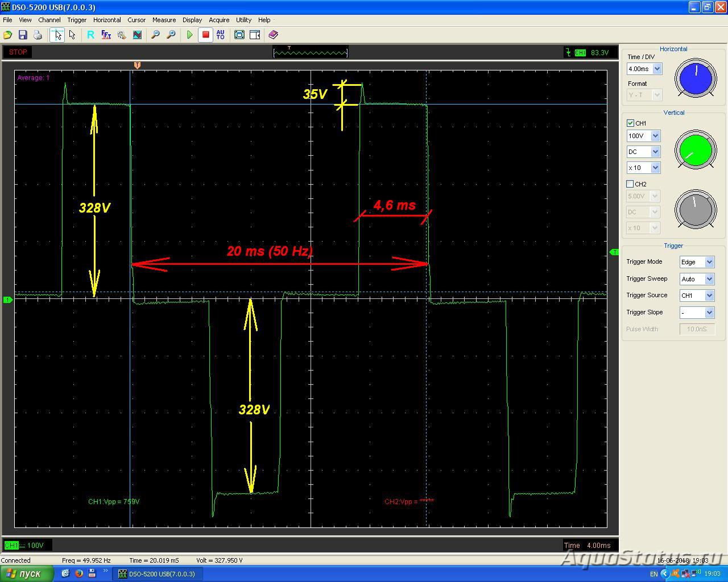Image resolution: width=728 pixels, height=582 pixels.
Task: Open the Trigger menu
Action: coord(77,20)
